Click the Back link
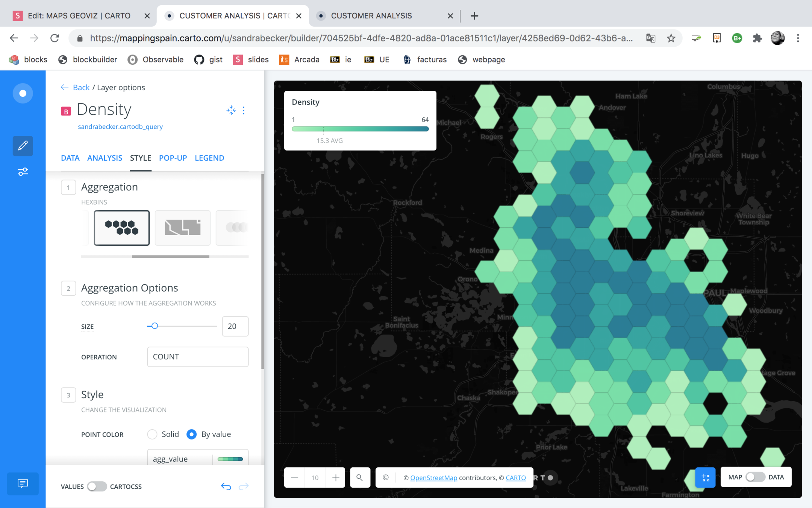This screenshot has width=812, height=508. pyautogui.click(x=81, y=87)
